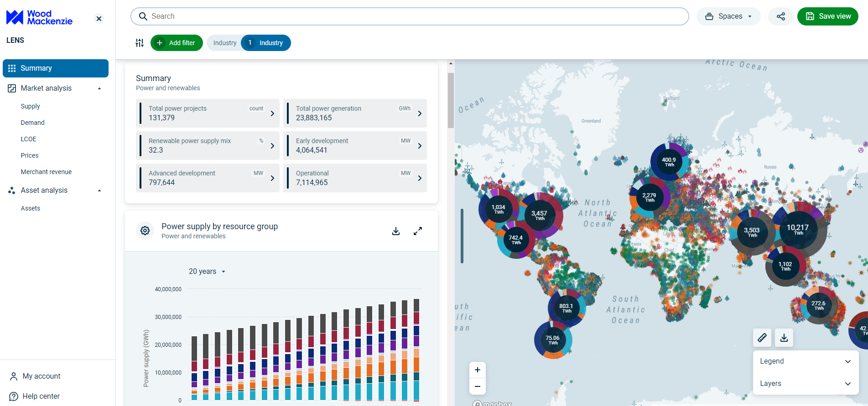Image resolution: width=868 pixels, height=406 pixels.
Task: Click in the Search field
Action: [409, 16]
